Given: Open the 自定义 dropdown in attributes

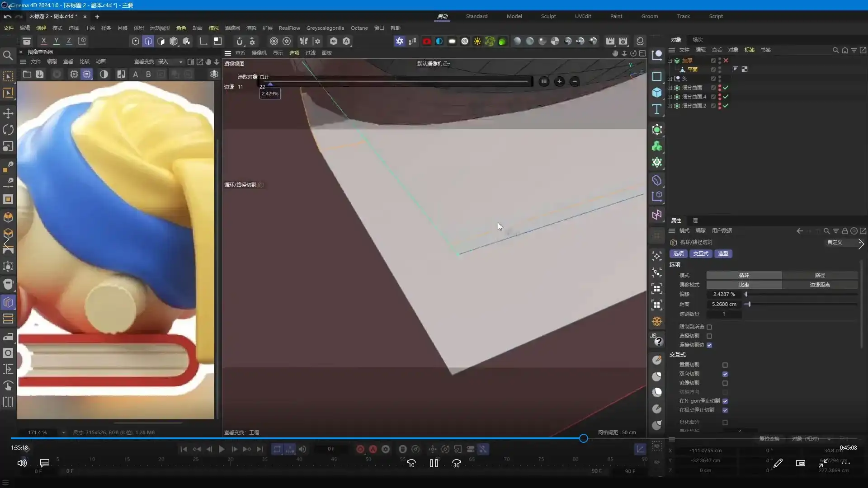Looking at the screenshot, I should click(835, 242).
